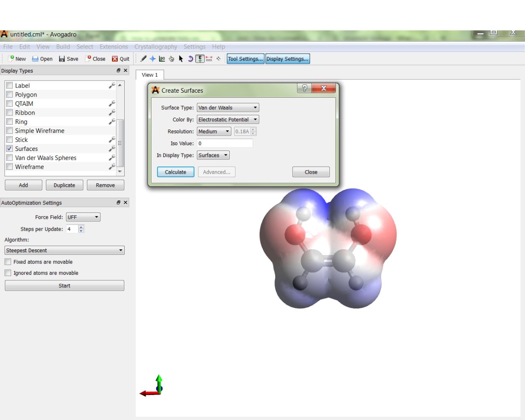Click help question mark in Create Surfaces
The image size is (525, 420).
click(x=304, y=88)
